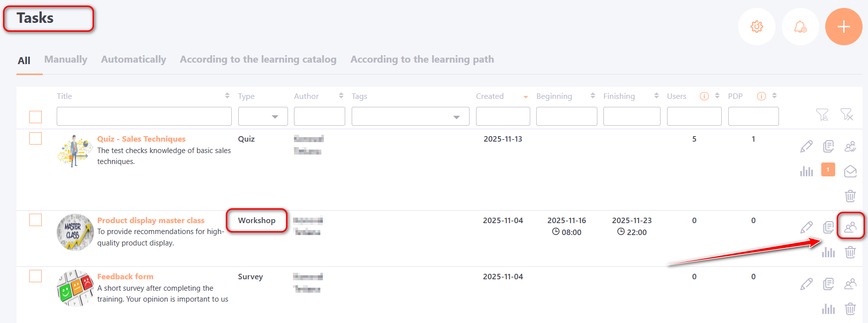Sort by the Created column arrow
This screenshot has width=868, height=323.
pyautogui.click(x=525, y=97)
